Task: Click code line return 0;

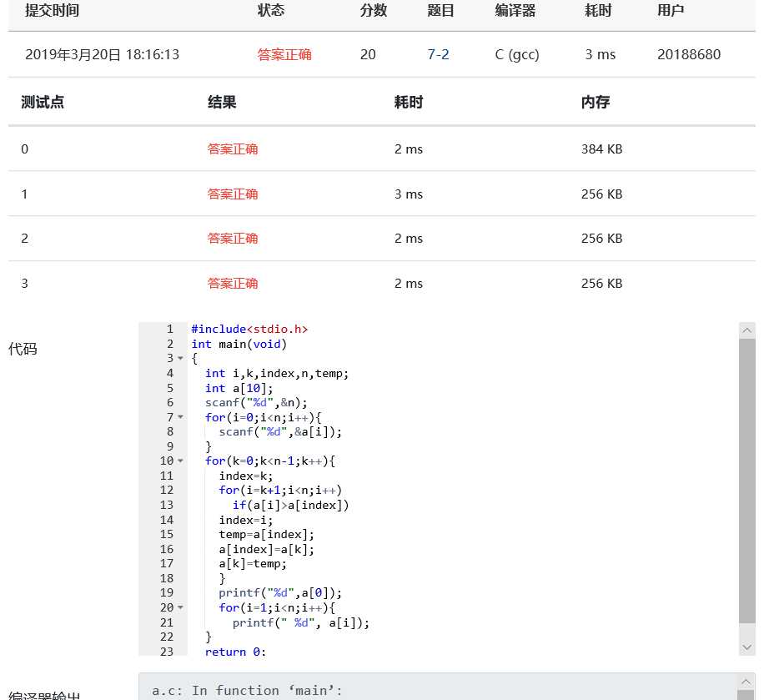Action: (235, 652)
